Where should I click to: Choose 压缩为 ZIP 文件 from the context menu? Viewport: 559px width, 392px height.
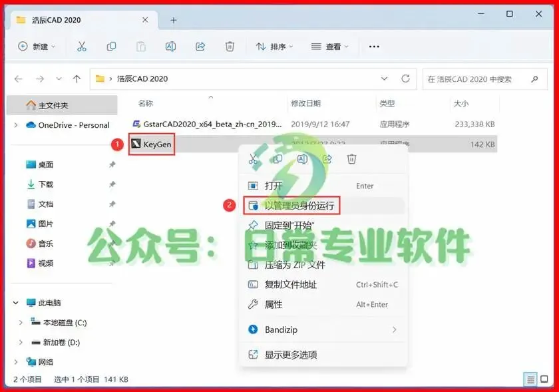(x=323, y=265)
